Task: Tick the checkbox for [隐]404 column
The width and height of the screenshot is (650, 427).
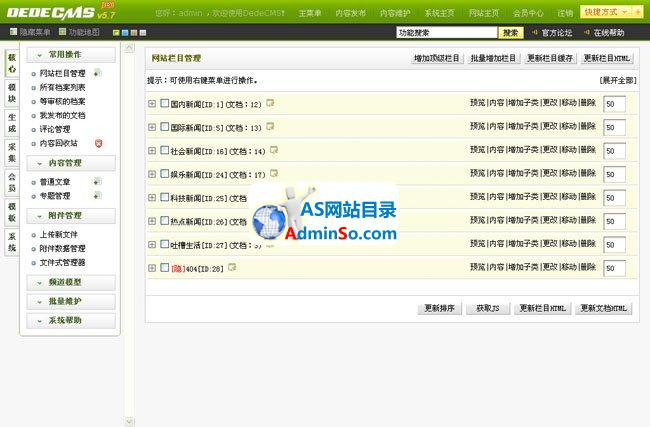Action: click(x=165, y=267)
